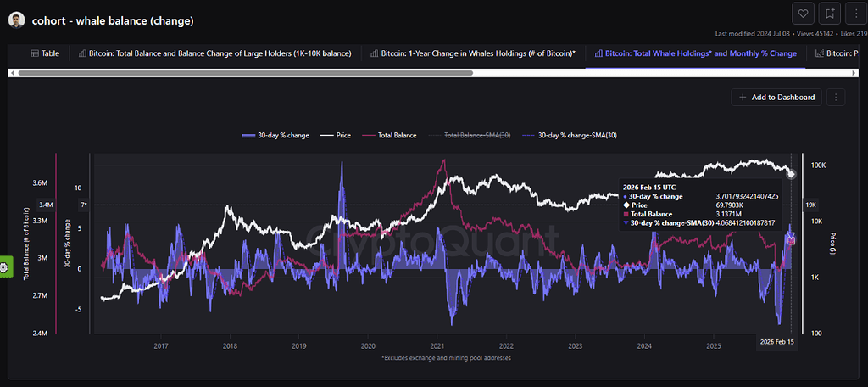This screenshot has height=387, width=868.
Task: Bookmark this dashboard with the bookmark icon
Action: pos(830,13)
